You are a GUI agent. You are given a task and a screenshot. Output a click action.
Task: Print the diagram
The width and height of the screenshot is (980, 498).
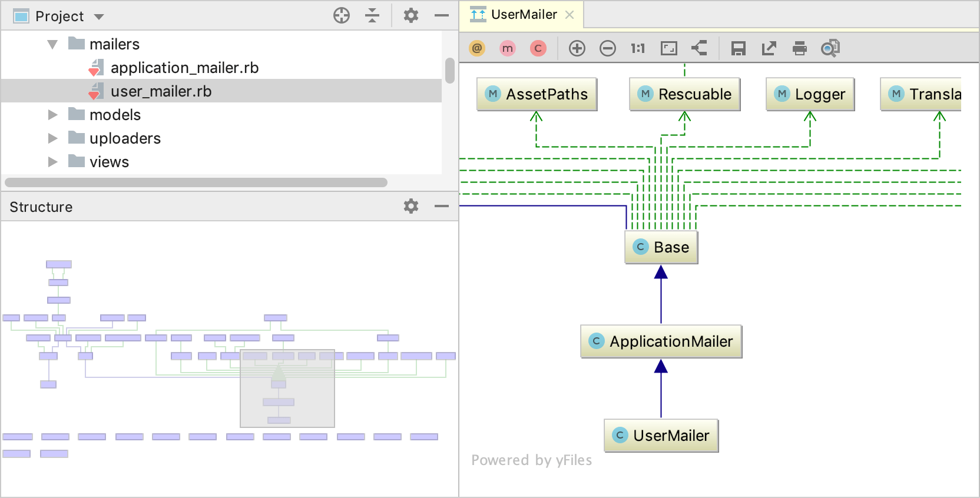pyautogui.click(x=800, y=48)
